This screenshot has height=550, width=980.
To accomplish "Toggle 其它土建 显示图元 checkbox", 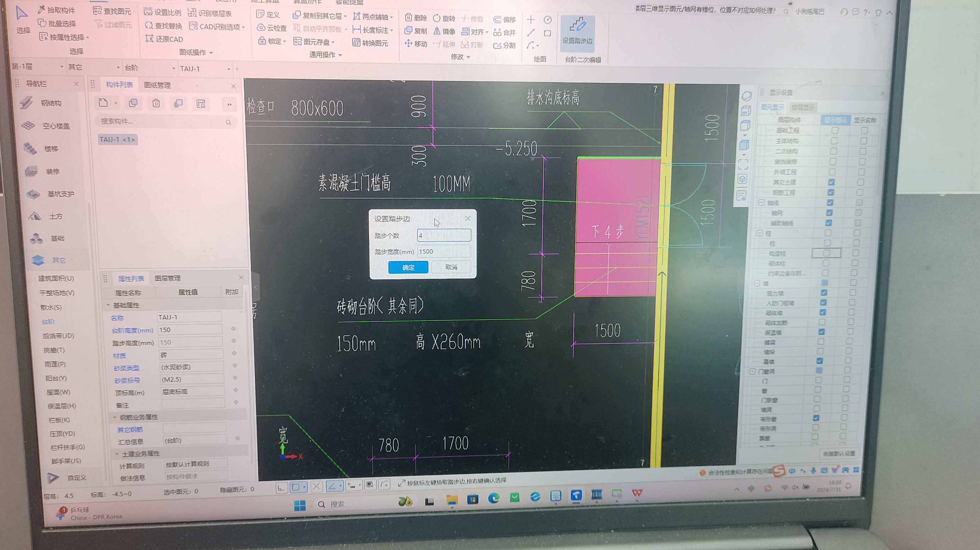I will coord(831,182).
